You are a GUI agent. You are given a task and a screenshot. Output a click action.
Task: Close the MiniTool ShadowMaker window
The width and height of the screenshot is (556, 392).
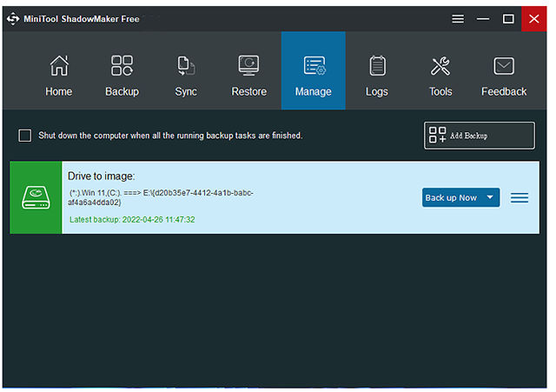click(533, 18)
